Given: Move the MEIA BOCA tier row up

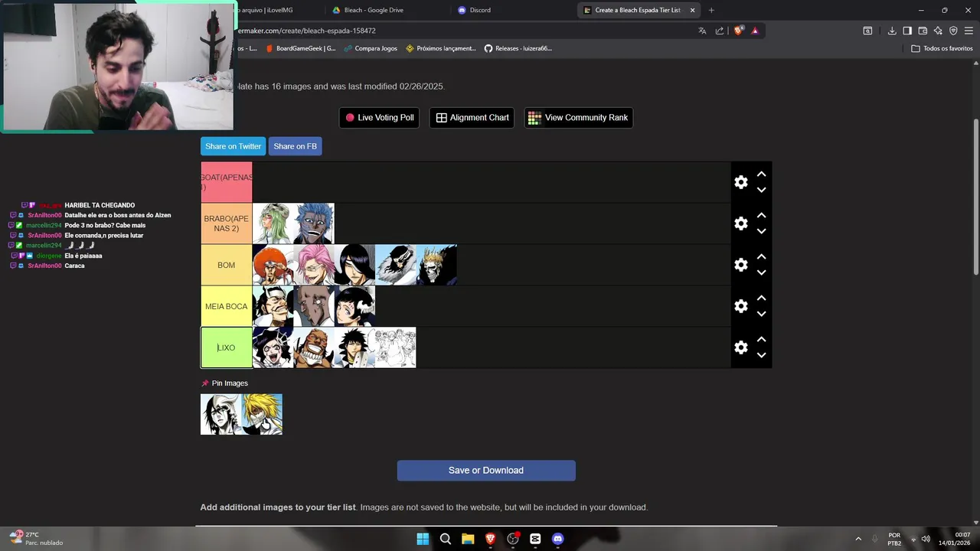Looking at the screenshot, I should 761,298.
